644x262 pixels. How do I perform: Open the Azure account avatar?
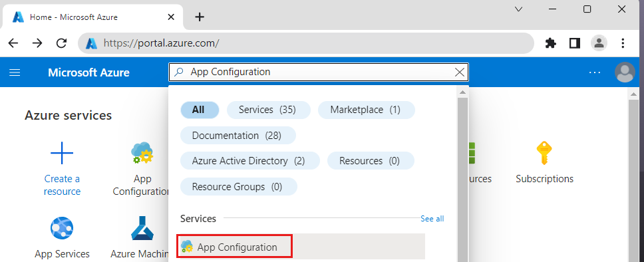coord(625,72)
